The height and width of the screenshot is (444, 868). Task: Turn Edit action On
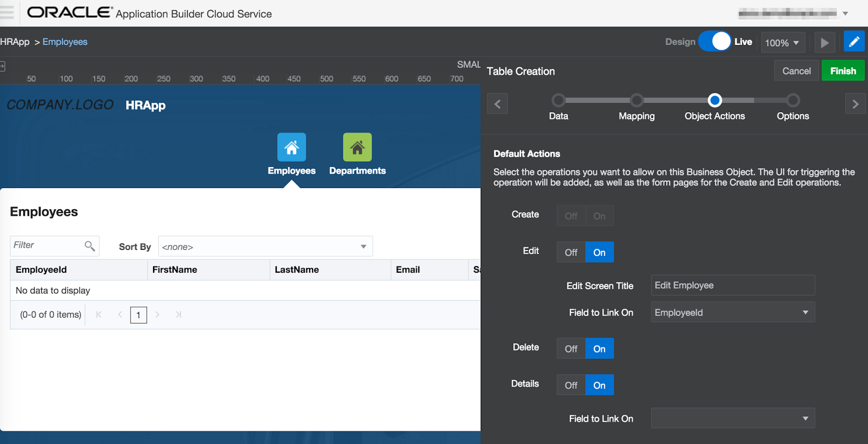point(599,252)
